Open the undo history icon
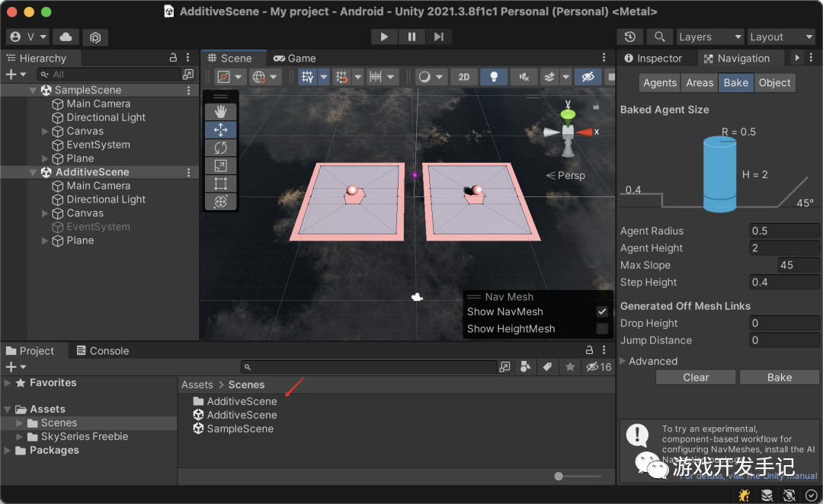 tap(630, 37)
